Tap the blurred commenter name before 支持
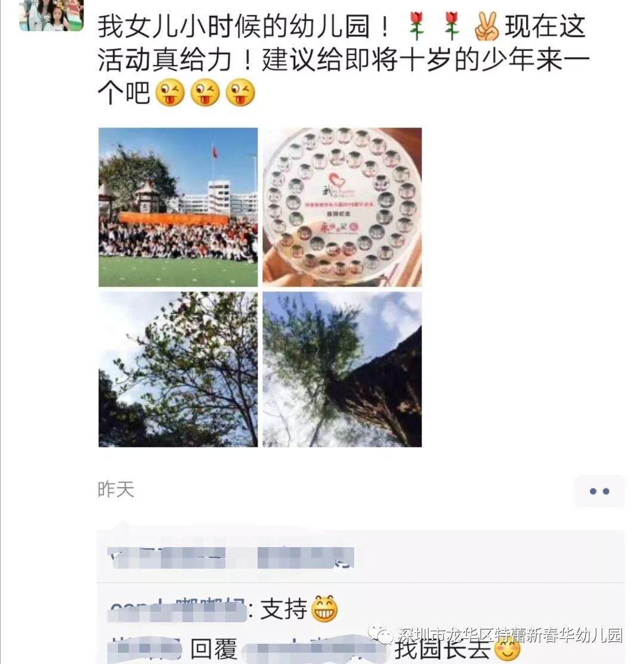 click(x=178, y=610)
